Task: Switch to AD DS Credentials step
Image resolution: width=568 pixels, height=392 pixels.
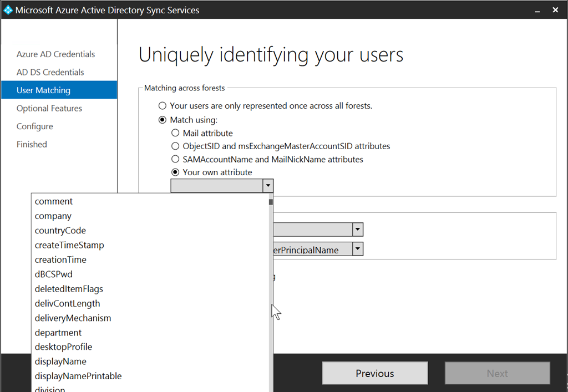Action: 50,72
